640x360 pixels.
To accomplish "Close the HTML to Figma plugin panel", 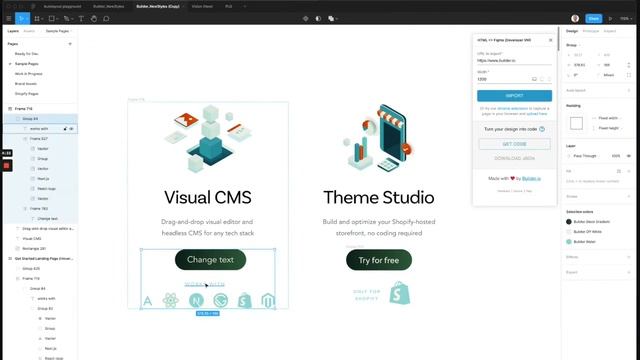I will click(x=551, y=40).
